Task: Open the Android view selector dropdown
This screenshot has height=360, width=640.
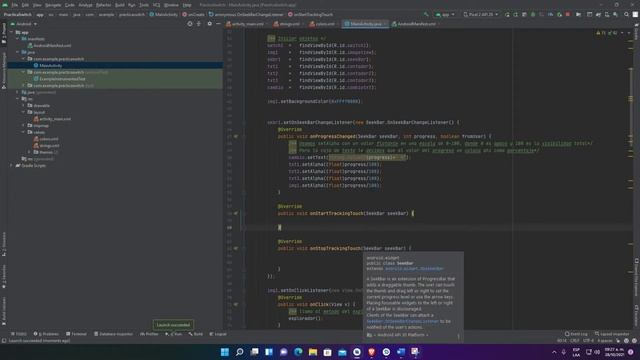Action: (x=26, y=24)
